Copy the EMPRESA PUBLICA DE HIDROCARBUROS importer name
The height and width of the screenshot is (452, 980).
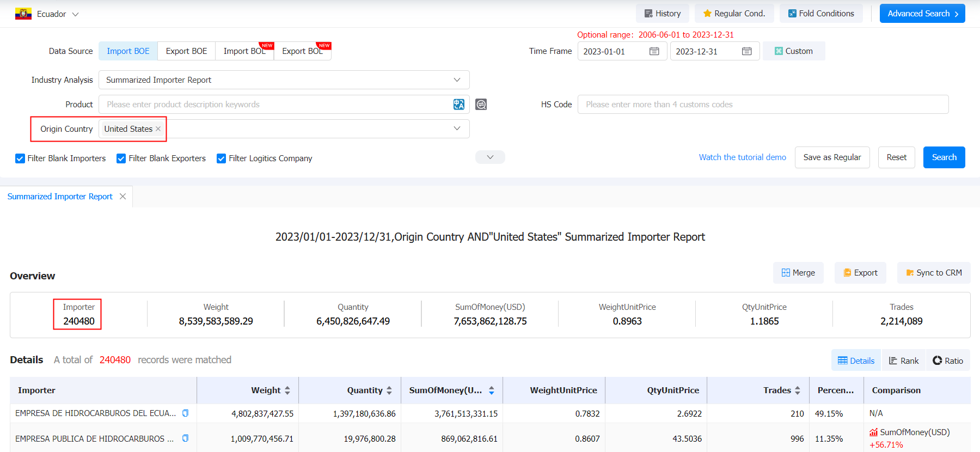tap(185, 438)
